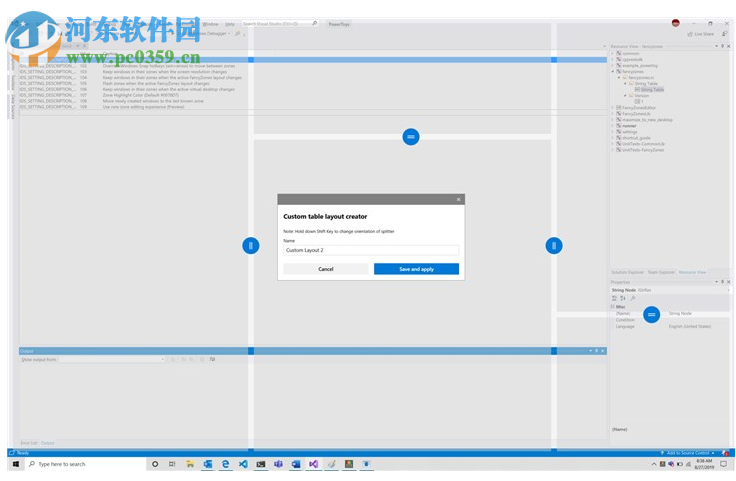Expand the example_powertoy project node
The image size is (736, 481).
point(613,66)
